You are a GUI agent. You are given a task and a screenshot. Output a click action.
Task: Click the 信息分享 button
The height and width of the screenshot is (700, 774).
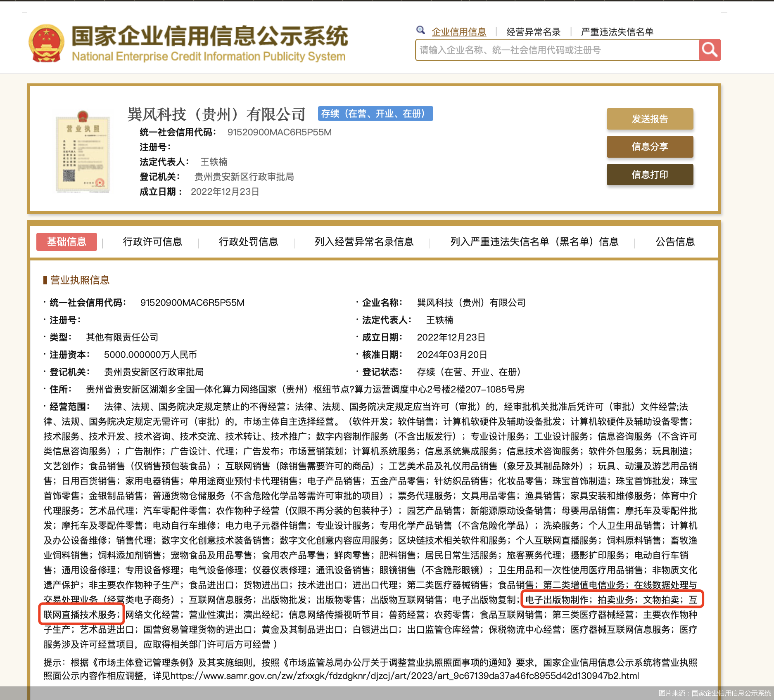[650, 147]
